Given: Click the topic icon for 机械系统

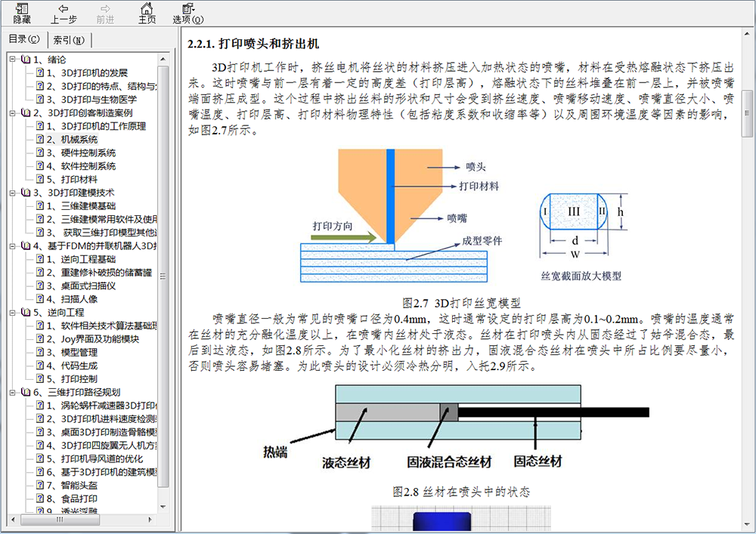Looking at the screenshot, I should point(41,139).
